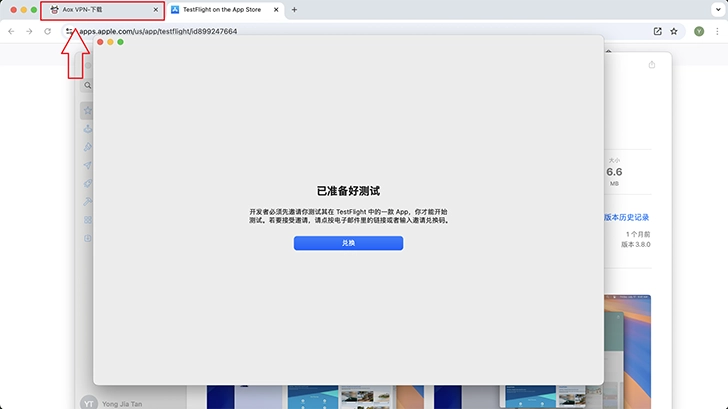Open the Chrome three-dot menu

717,31
